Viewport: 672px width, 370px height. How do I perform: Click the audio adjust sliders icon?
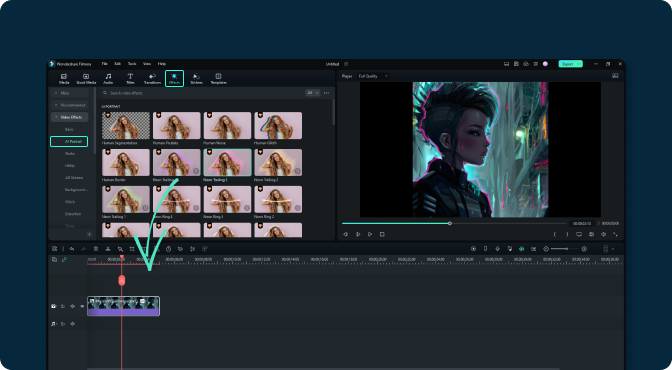pos(192,249)
